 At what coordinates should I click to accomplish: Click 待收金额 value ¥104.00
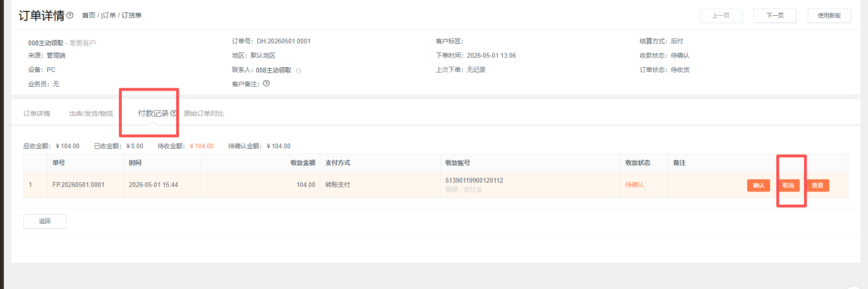click(x=201, y=146)
